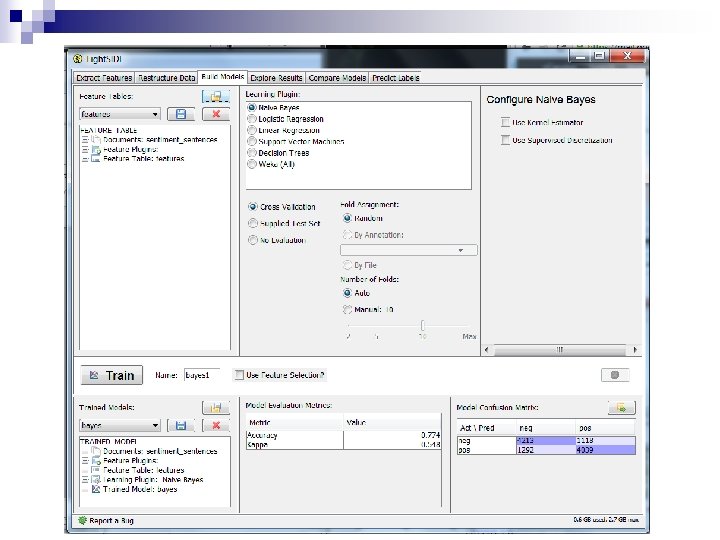Click the model Name field containing bayes1
This screenshot has height=540, width=720.
[202, 375]
